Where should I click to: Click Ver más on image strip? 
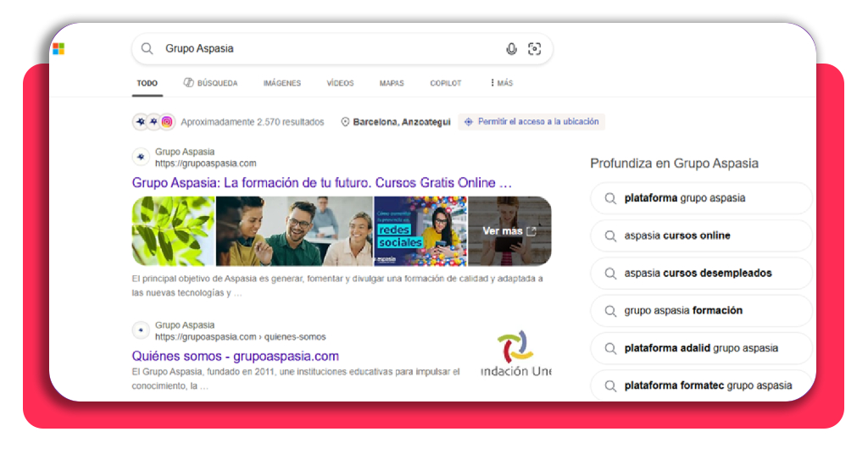[509, 231]
